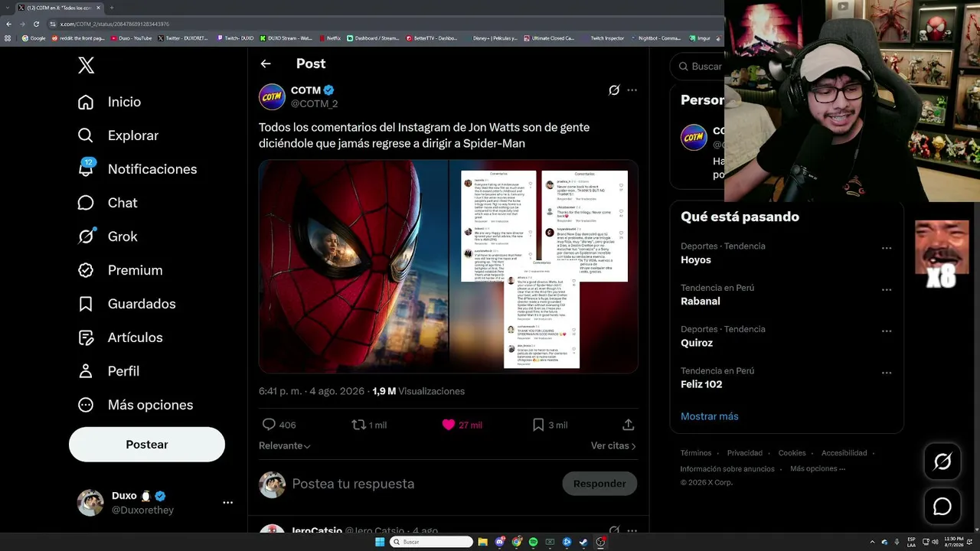Open Spotify from the taskbar
980x551 pixels.
click(x=534, y=542)
